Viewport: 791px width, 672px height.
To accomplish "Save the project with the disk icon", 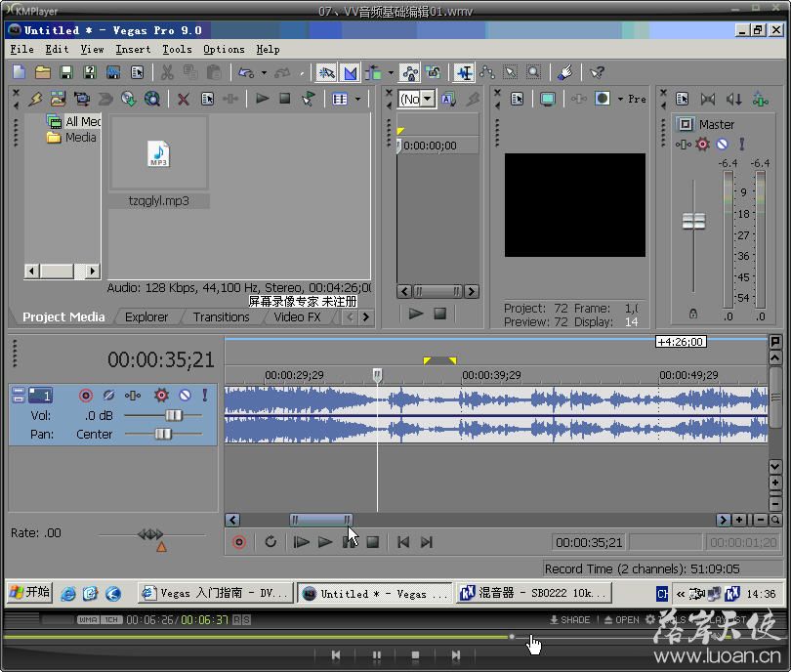I will [66, 72].
